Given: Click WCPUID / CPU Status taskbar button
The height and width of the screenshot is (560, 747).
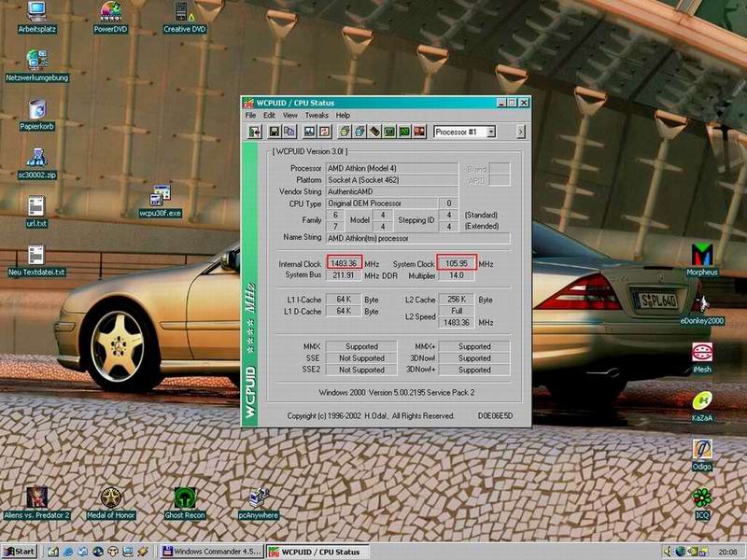Looking at the screenshot, I should click(317, 552).
